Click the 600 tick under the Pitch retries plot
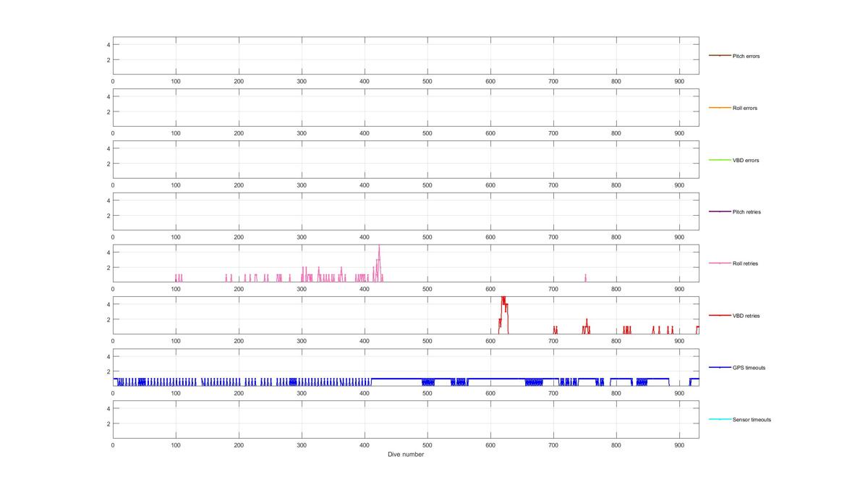868x493 pixels. click(490, 237)
